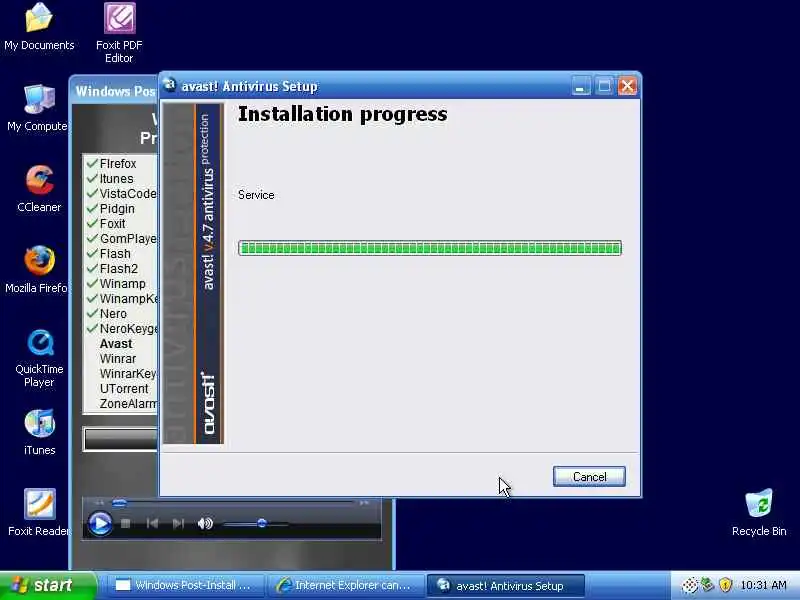
Task: Click the Windows Post-Install window title bar
Action: (114, 91)
